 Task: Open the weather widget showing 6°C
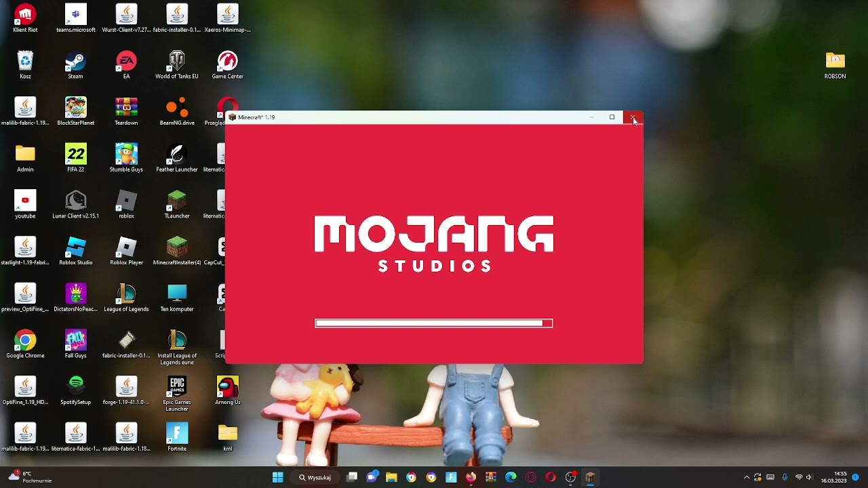[x=31, y=477]
